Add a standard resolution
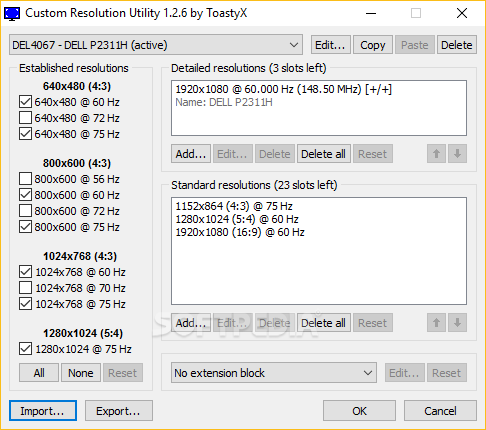The width and height of the screenshot is (486, 430). [x=191, y=323]
